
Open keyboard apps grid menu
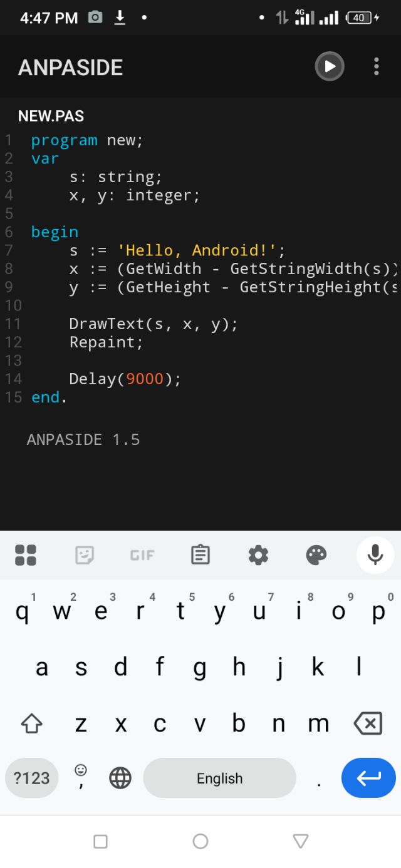(26, 555)
